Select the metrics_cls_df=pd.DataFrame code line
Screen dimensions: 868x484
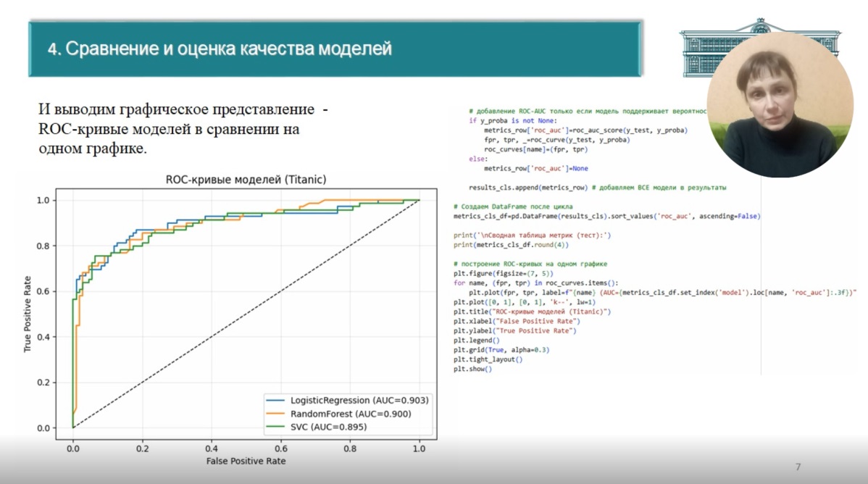(606, 216)
